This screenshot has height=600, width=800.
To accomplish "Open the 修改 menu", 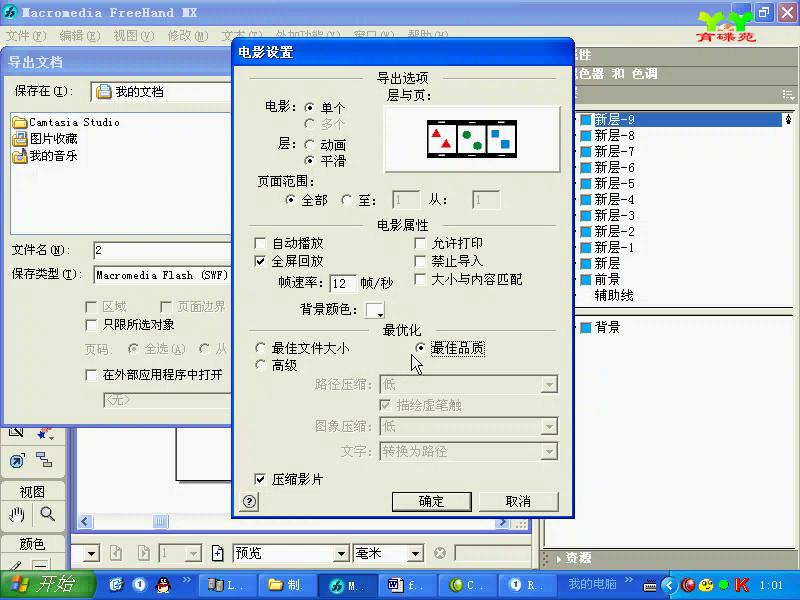I will click(x=188, y=36).
